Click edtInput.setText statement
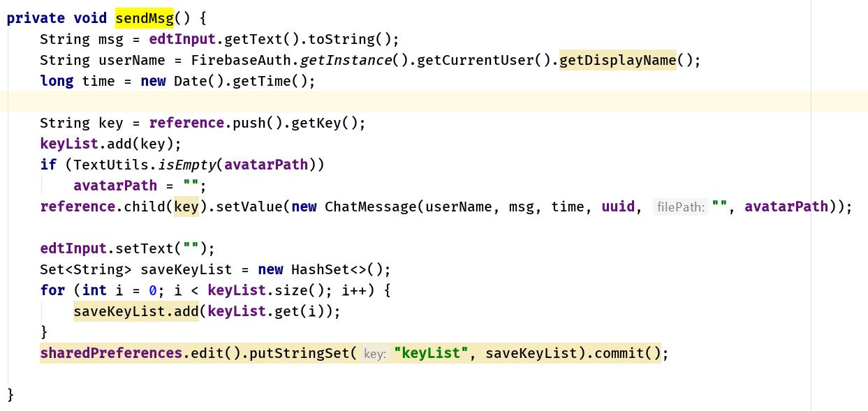This screenshot has height=411, width=868. tap(128, 248)
